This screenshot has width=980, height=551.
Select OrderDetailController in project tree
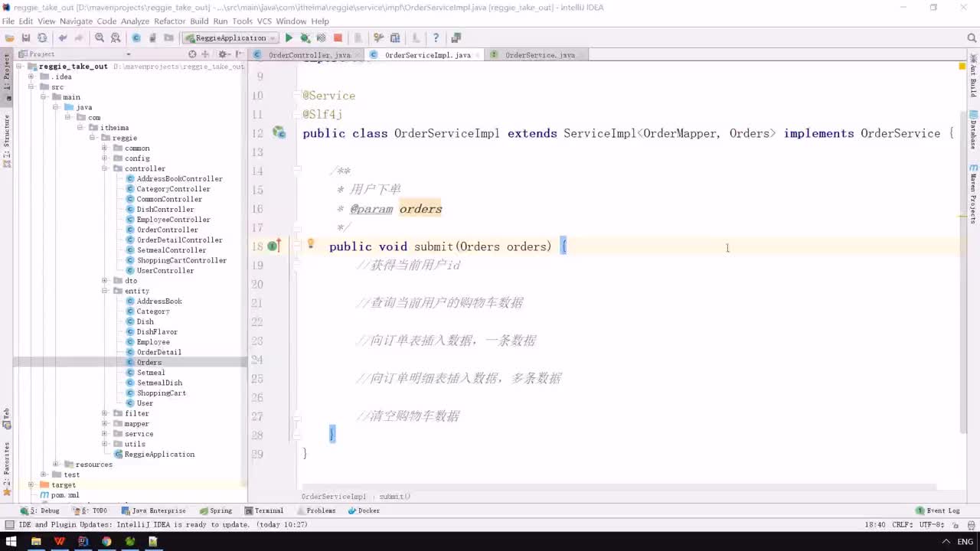click(179, 240)
